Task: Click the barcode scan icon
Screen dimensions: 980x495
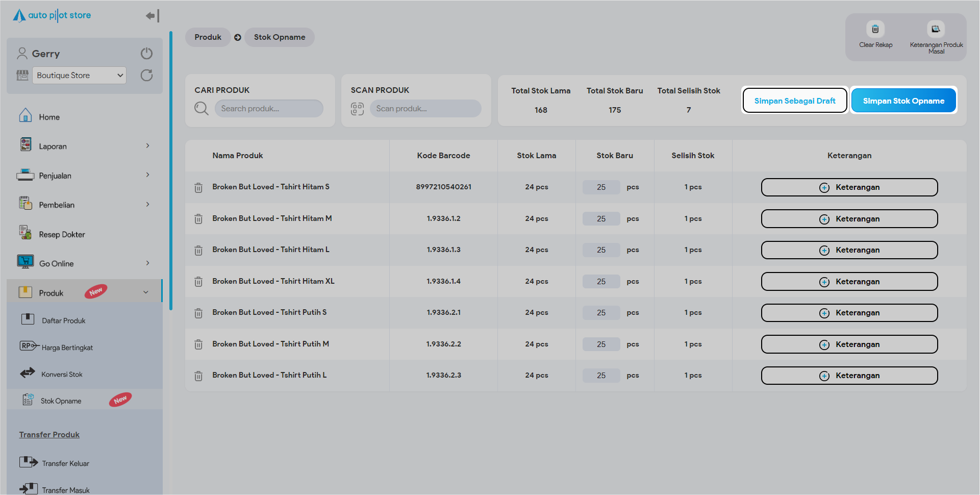Action: pyautogui.click(x=357, y=109)
